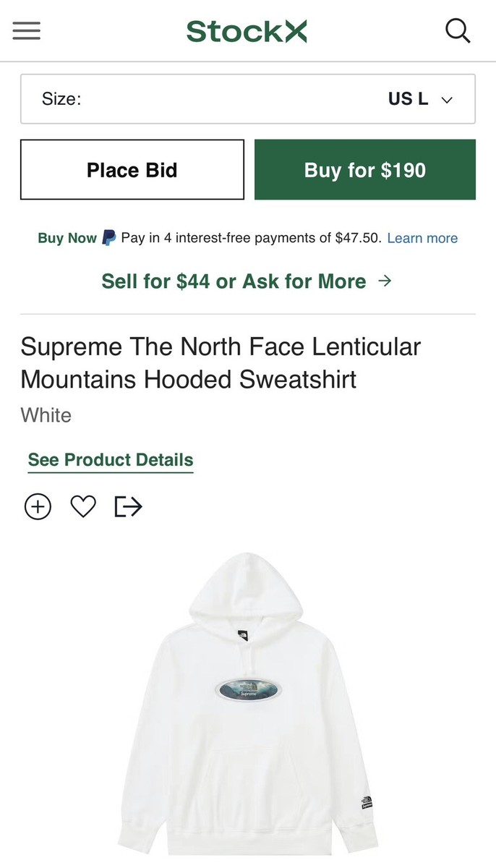Open the Learn more link
The height and width of the screenshot is (868, 496).
tap(422, 238)
